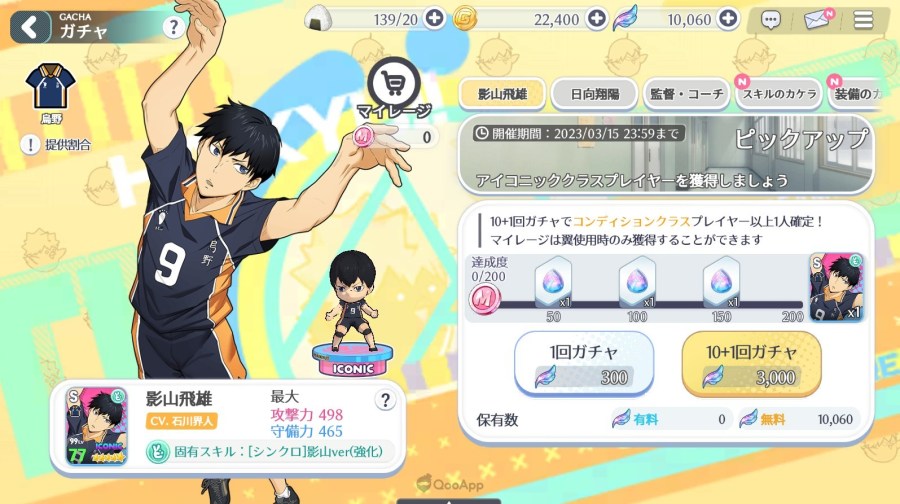Open Kageyama skill help question mark

385,400
